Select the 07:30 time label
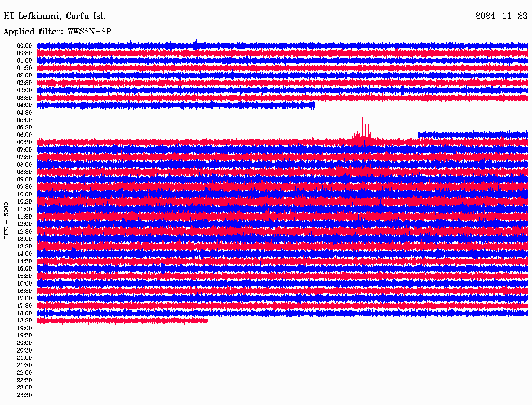This screenshot has height=405, width=532. (x=24, y=157)
